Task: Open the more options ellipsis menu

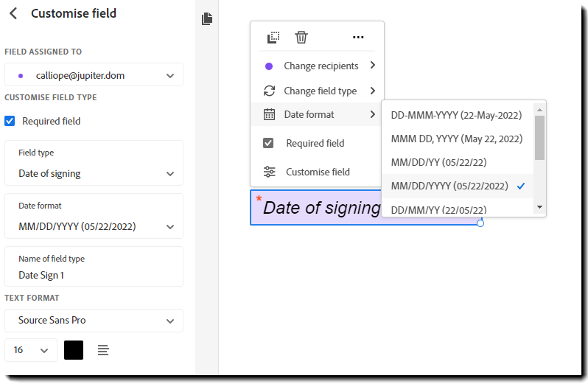Action: tap(358, 37)
